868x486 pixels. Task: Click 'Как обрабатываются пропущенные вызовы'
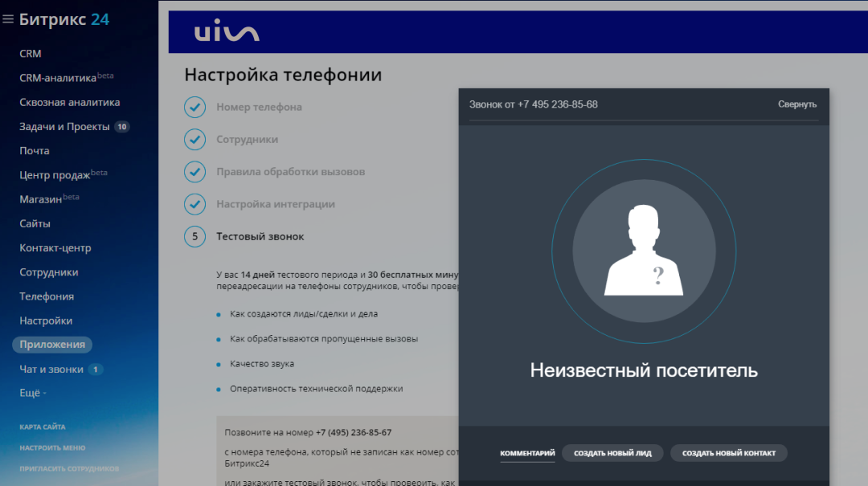[324, 339]
